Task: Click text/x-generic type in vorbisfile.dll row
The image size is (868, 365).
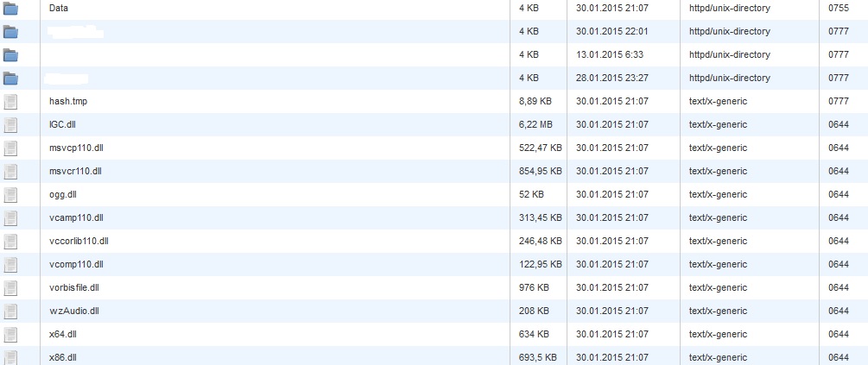Action: click(718, 287)
